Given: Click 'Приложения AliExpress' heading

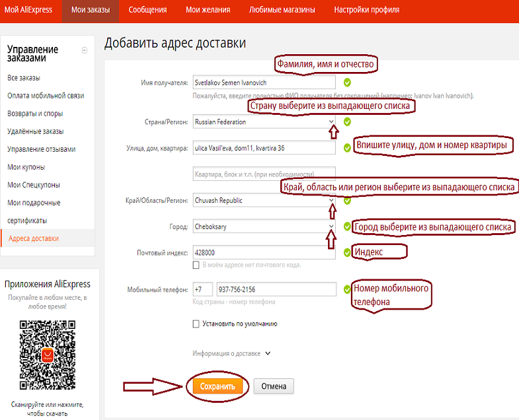Looking at the screenshot, I should tap(48, 284).
